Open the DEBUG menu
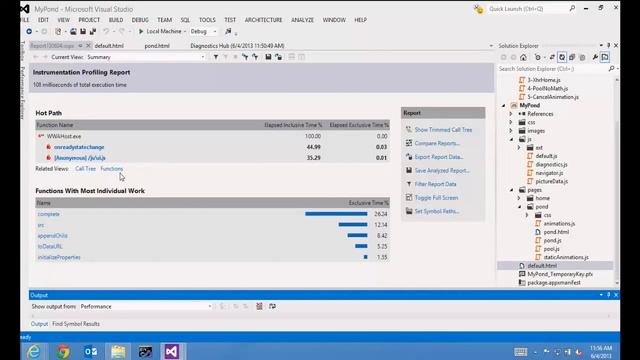 pos(140,20)
